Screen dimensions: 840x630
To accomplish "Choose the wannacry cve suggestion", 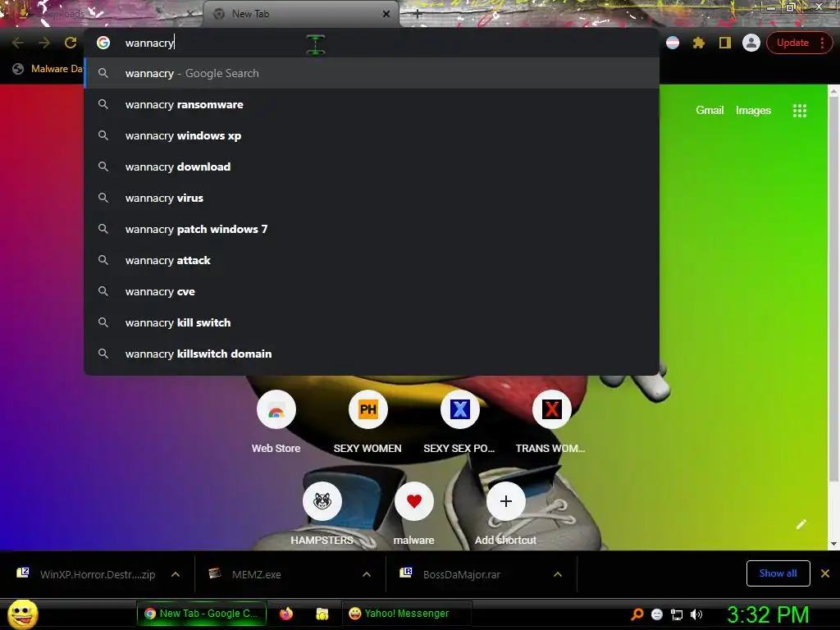I will click(372, 291).
